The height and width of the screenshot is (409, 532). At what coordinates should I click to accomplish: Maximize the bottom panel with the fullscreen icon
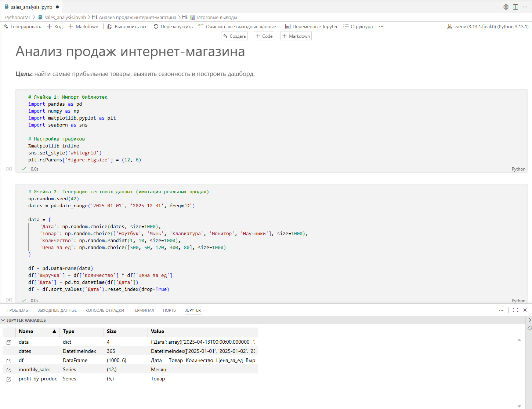click(x=515, y=310)
